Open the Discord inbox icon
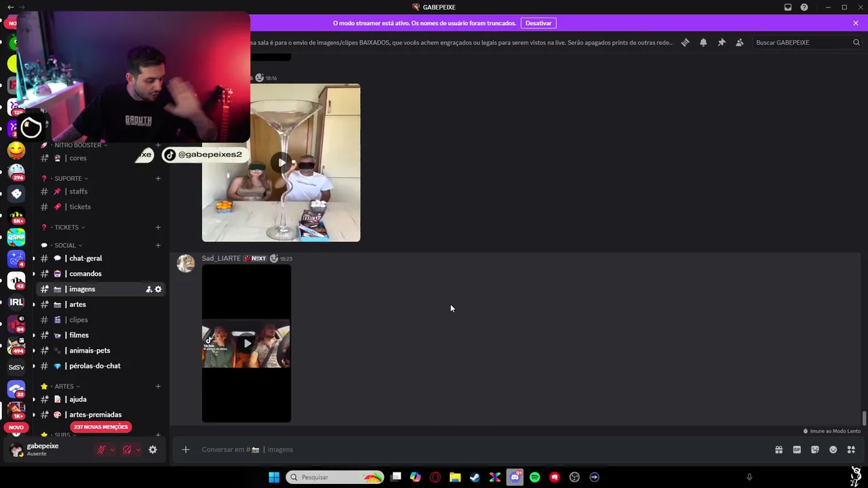 tap(788, 7)
